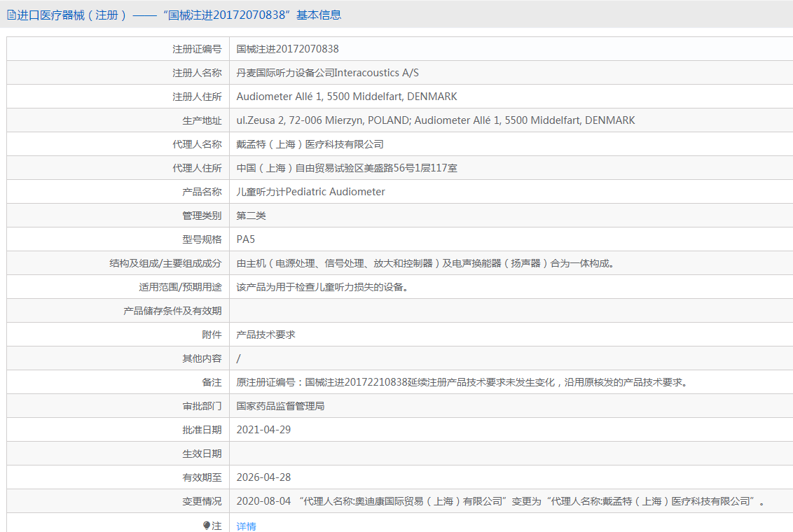Screen dimensions: 793x532
Task: Click the attachment entry 产品技术要求
Action: 266,335
